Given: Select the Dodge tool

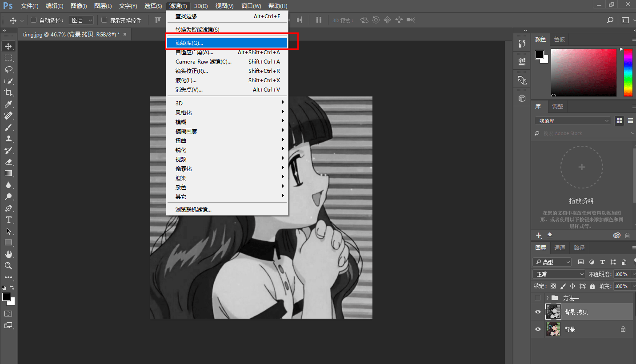Looking at the screenshot, I should (8, 196).
